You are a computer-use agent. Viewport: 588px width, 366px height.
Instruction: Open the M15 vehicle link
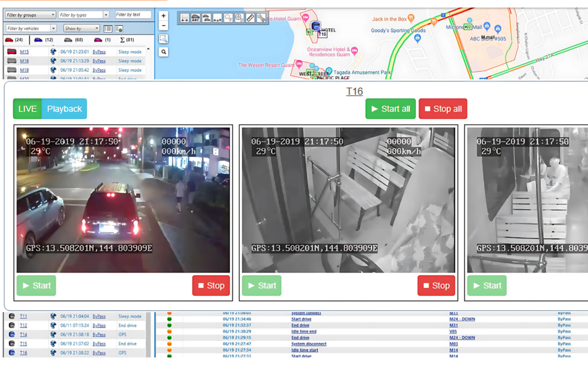tap(24, 52)
